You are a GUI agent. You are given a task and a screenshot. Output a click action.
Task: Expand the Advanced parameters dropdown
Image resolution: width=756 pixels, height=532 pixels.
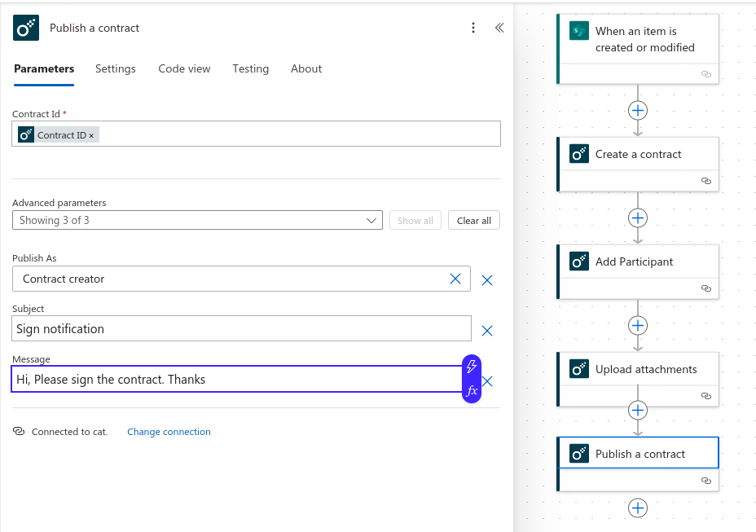click(x=197, y=221)
